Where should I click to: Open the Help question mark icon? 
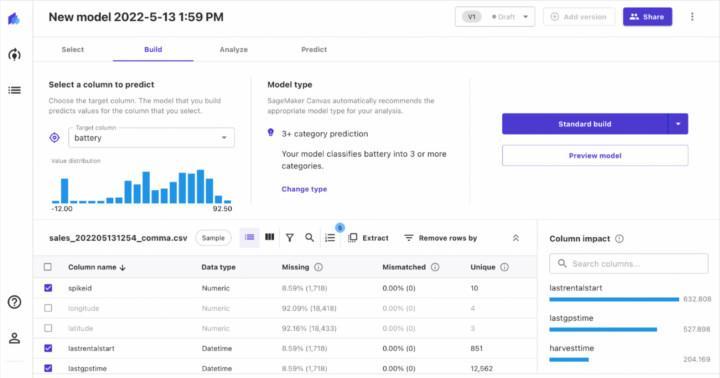click(14, 302)
